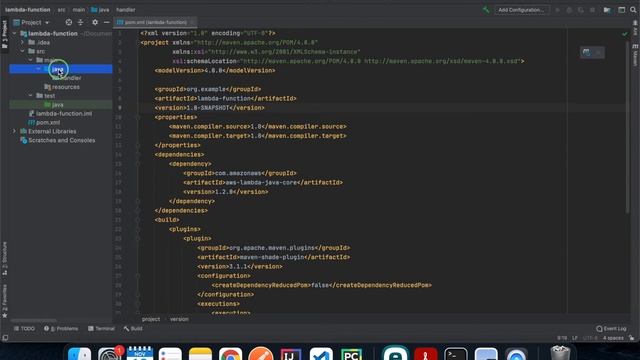Select Scratches and Consoles
The height and width of the screenshot is (360, 640).
point(58,140)
